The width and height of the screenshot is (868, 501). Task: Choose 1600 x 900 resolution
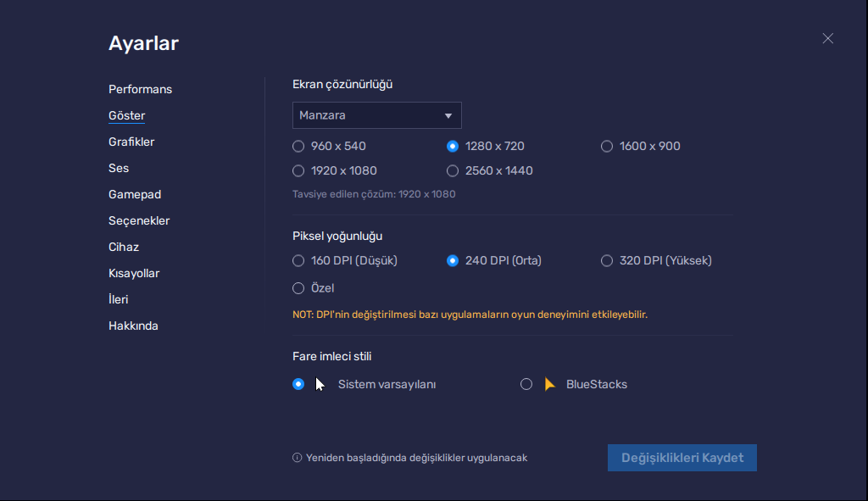click(x=607, y=146)
